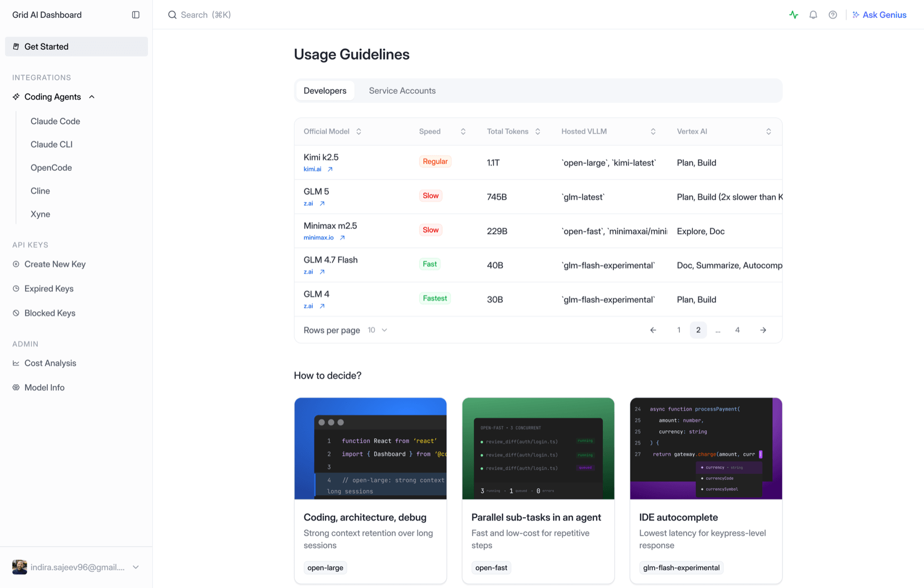Open minimax.io external arrow icon
This screenshot has height=588, width=924.
click(x=342, y=237)
